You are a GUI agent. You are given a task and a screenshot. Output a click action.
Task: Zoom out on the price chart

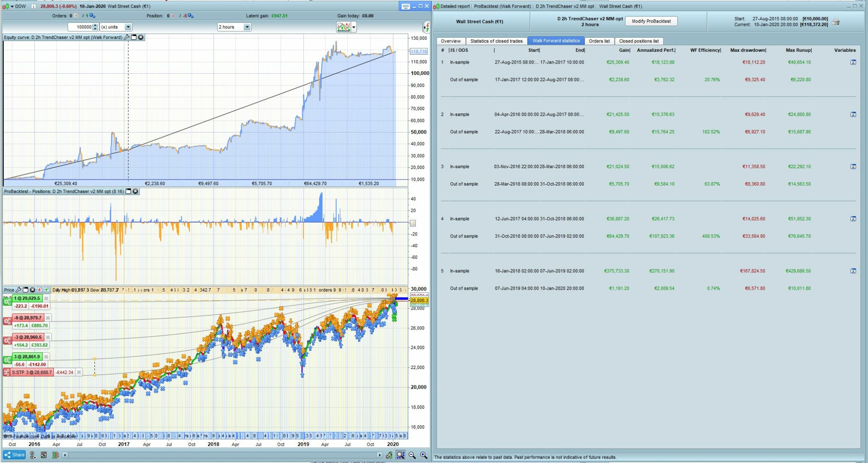coord(412,455)
